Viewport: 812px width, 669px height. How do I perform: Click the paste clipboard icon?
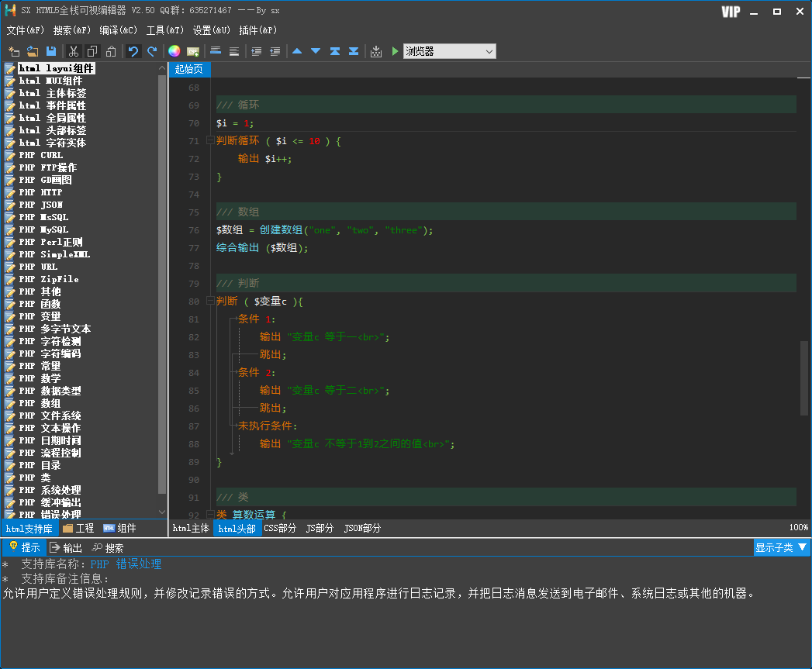pos(111,51)
